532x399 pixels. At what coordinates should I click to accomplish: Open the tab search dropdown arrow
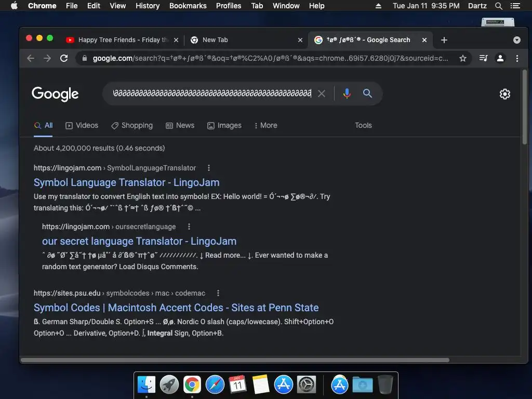(x=516, y=40)
